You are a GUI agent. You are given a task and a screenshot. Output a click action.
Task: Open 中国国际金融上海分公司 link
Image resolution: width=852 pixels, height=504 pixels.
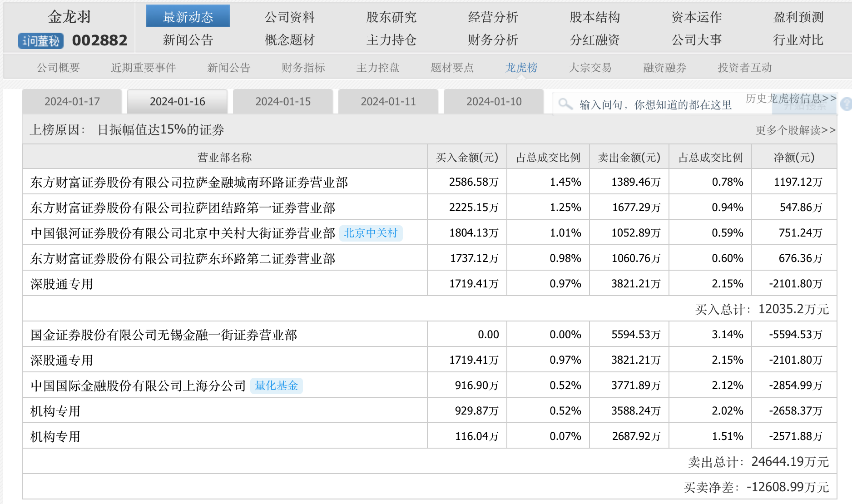click(138, 386)
